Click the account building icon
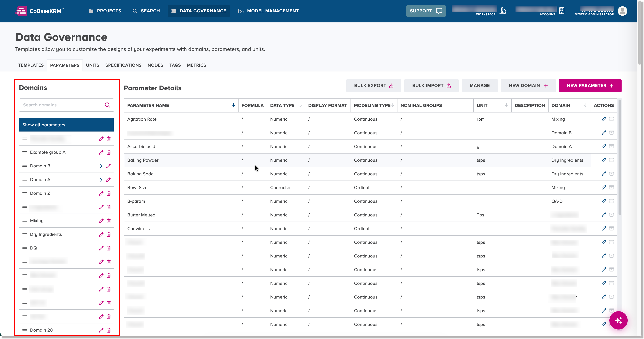Screen dimensions: 644x339 click(562, 11)
